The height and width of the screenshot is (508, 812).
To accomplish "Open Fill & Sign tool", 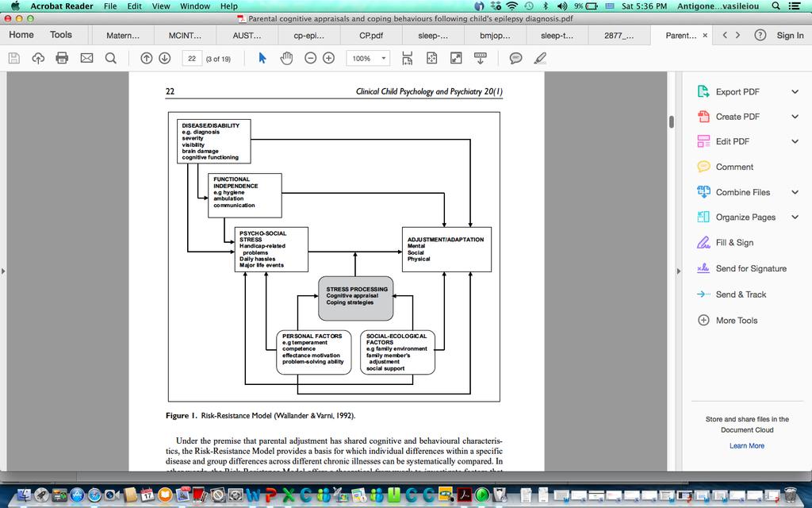I will coord(734,243).
